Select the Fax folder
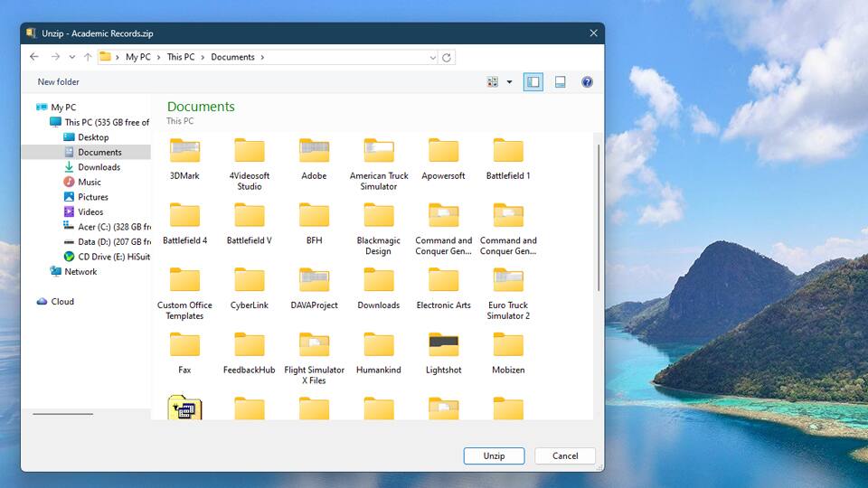868x488 pixels. coord(184,353)
